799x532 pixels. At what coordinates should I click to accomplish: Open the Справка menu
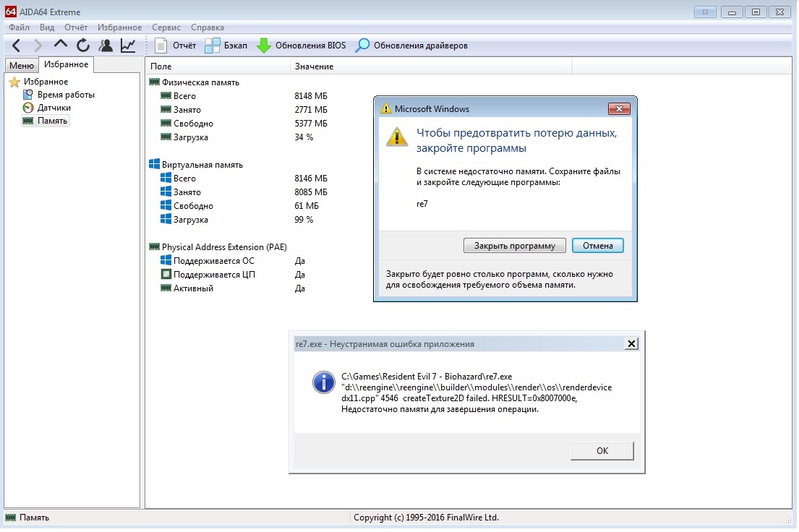coord(208,27)
